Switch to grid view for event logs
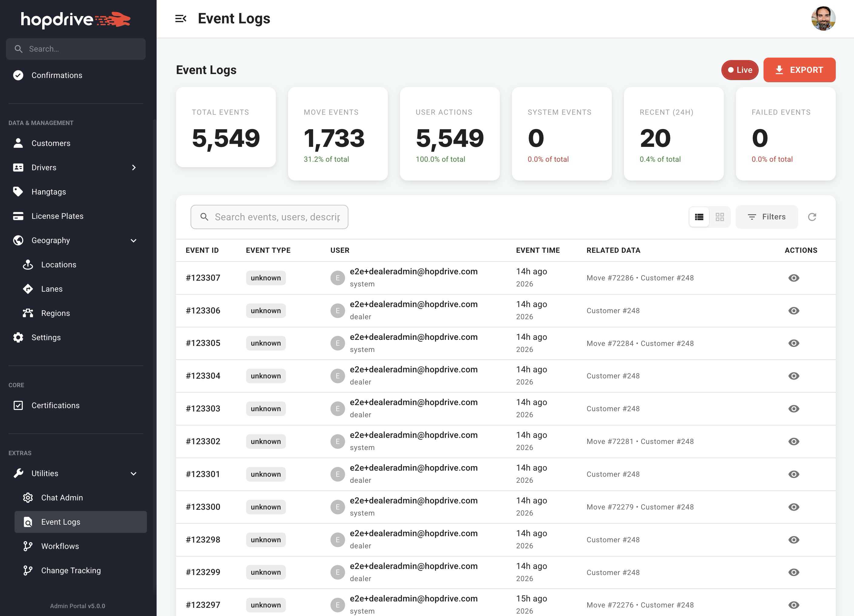 (720, 217)
